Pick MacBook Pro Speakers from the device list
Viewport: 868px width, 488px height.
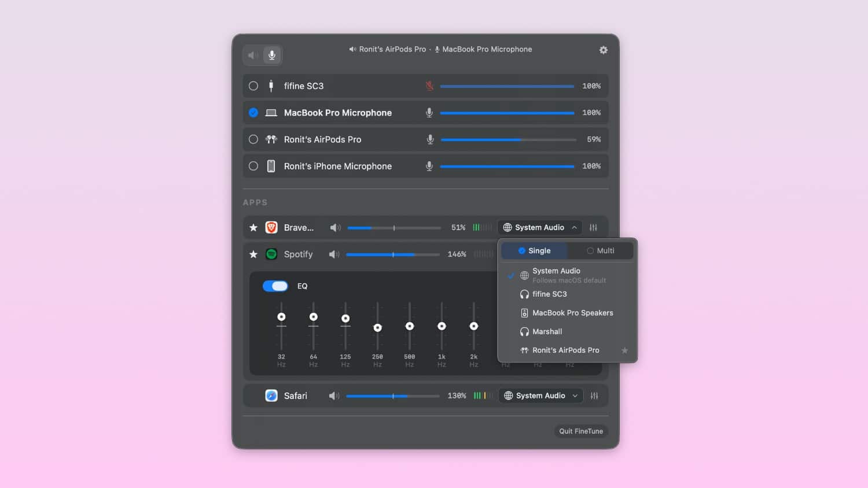click(572, 313)
